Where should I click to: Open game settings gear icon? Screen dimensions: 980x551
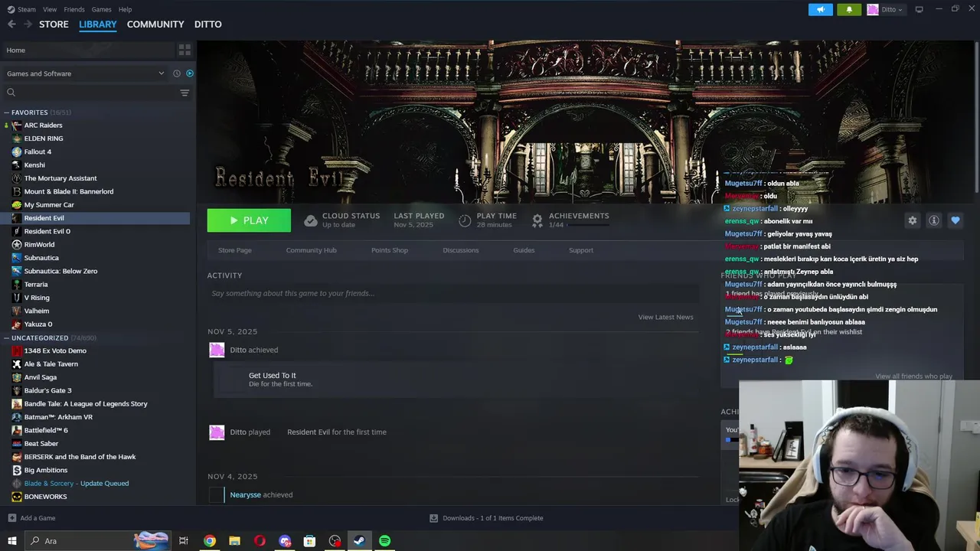click(x=912, y=220)
